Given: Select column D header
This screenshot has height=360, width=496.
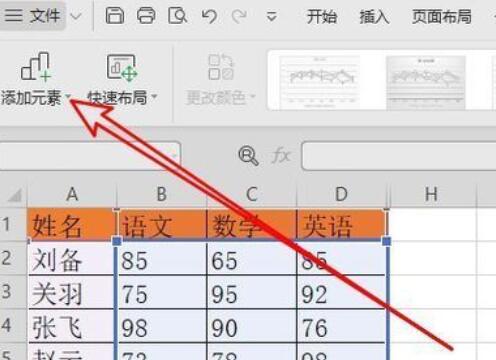Looking at the screenshot, I should 341,194.
